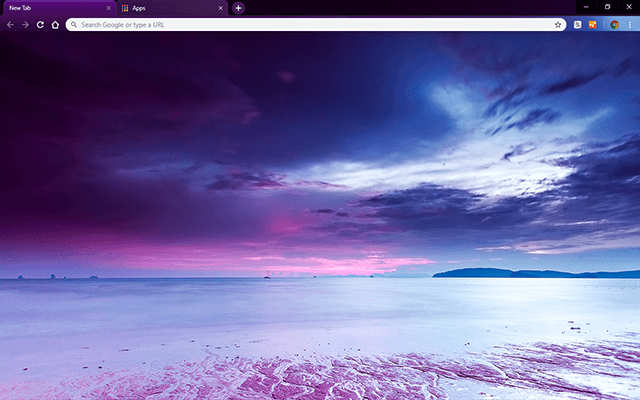Bookmark this page with the star icon
Screen dimensions: 640x400
click(558, 24)
